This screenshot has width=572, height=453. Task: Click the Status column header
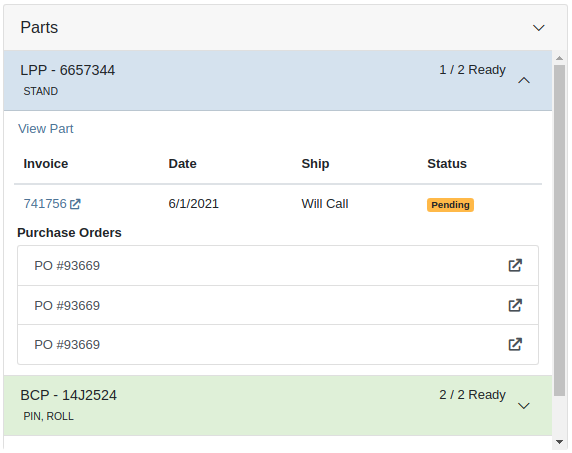447,164
